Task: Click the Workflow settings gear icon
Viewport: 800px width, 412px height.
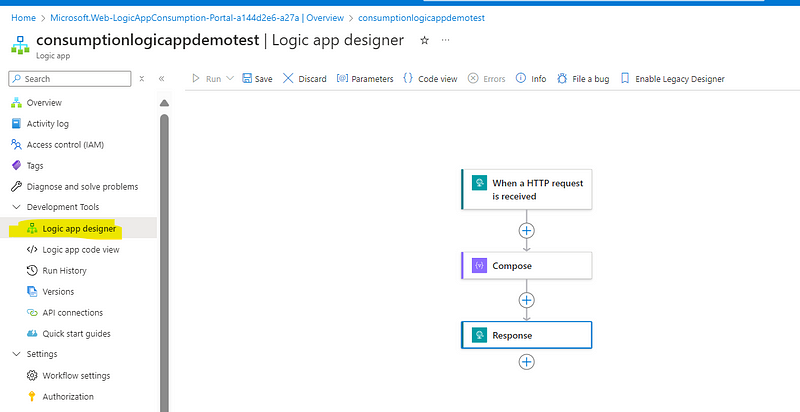Action: coord(32,375)
